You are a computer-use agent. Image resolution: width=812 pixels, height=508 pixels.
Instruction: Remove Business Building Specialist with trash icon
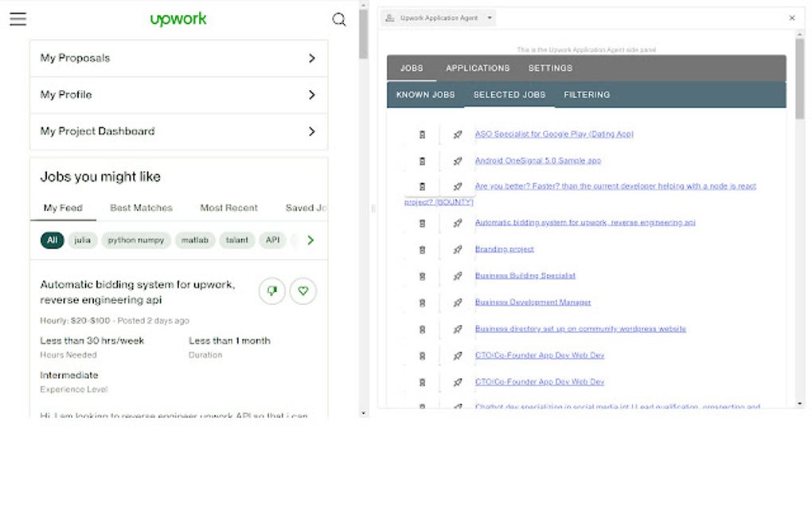point(422,276)
